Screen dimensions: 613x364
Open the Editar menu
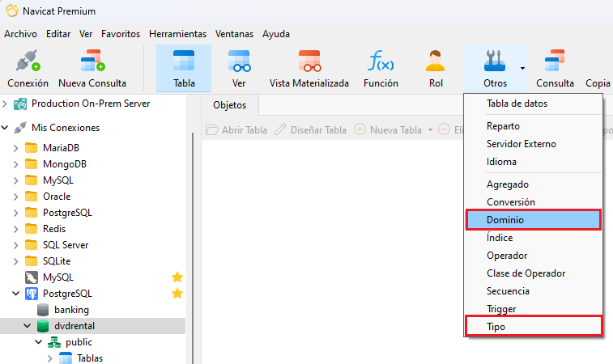pos(58,34)
